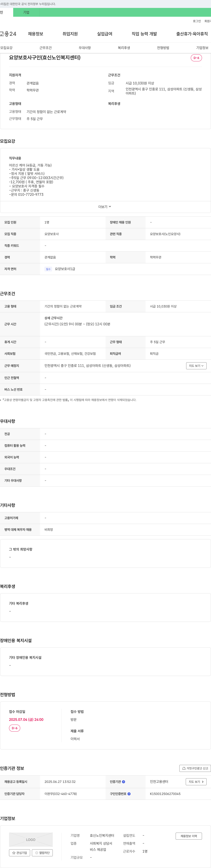Jump to 복리후생 section tab

pos(124,48)
